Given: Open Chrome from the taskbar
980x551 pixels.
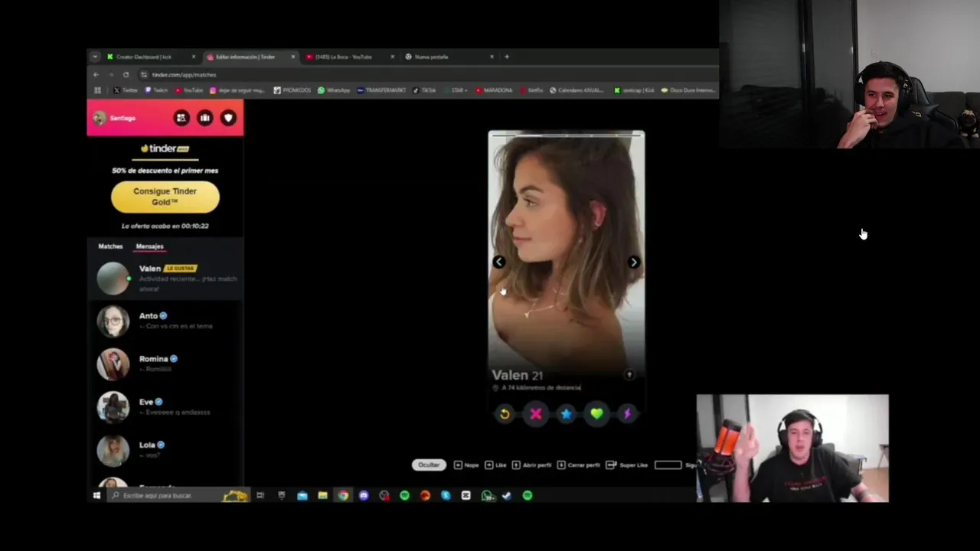Looking at the screenshot, I should [343, 496].
